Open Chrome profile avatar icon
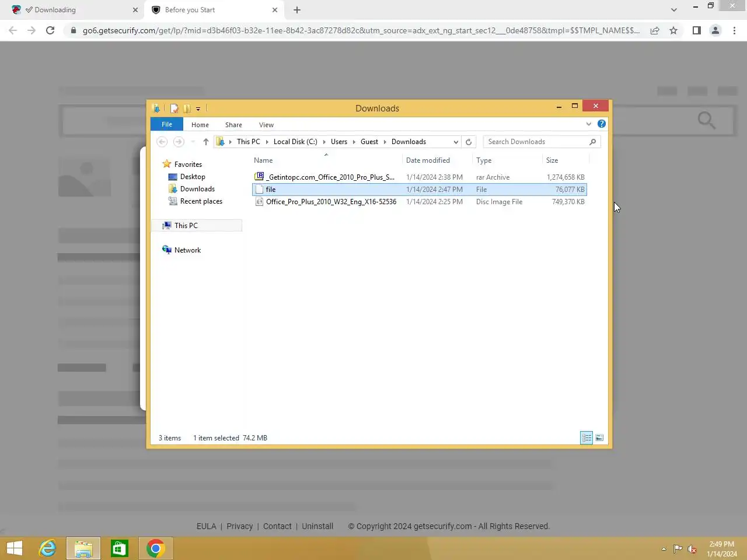This screenshot has width=747, height=560. tap(715, 30)
